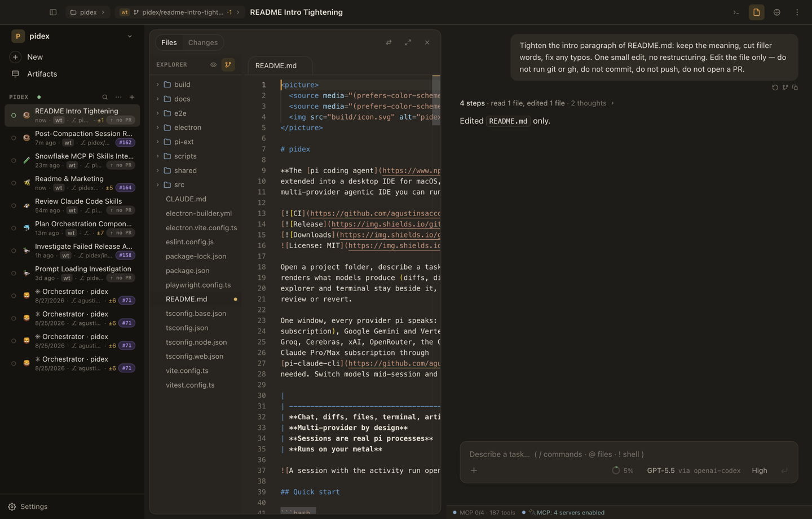The image size is (812, 519).
Task: Open the Review Claude Code Skills session
Action: coord(72,205)
